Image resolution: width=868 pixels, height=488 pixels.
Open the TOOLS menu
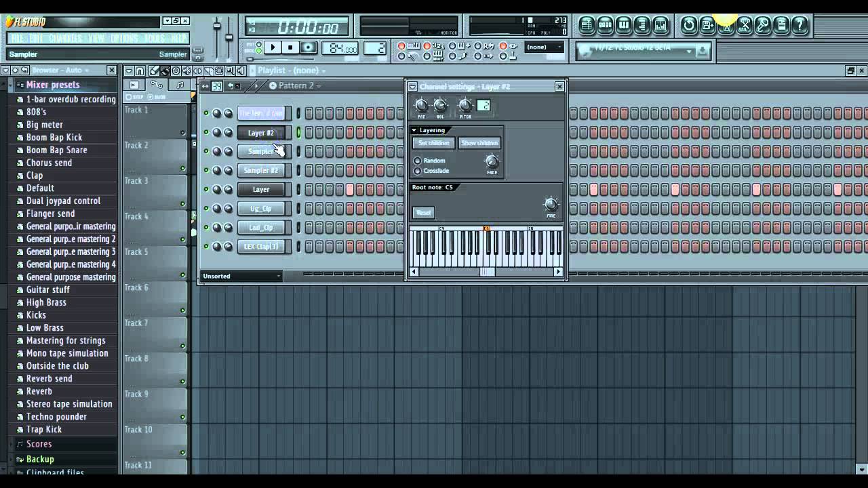pyautogui.click(x=155, y=39)
